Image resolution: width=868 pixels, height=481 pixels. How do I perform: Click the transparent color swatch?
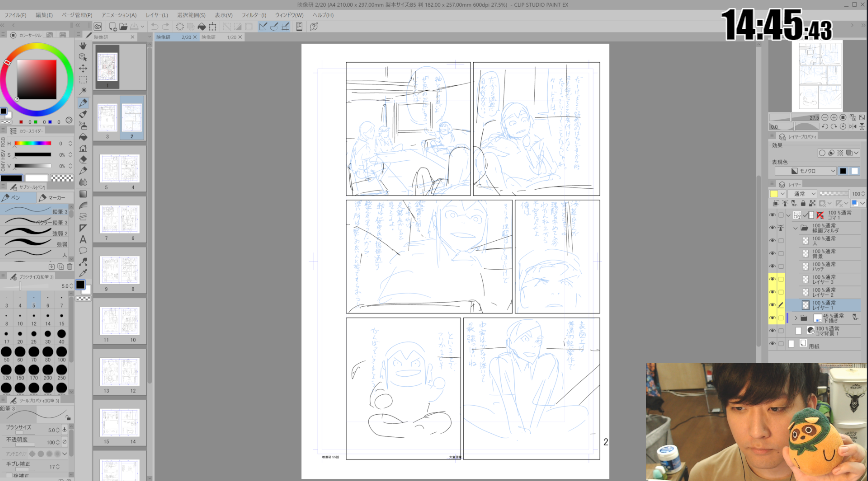point(62,178)
